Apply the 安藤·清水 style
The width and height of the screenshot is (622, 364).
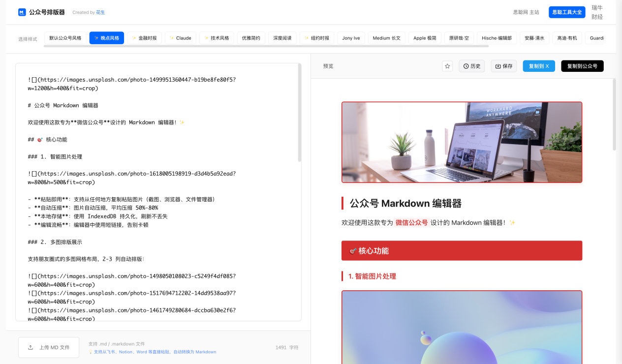534,38
